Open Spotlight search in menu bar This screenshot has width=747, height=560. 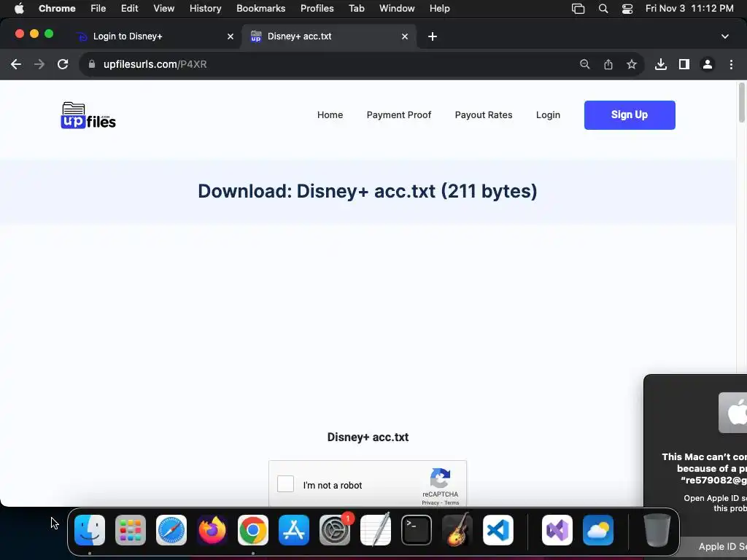603,9
